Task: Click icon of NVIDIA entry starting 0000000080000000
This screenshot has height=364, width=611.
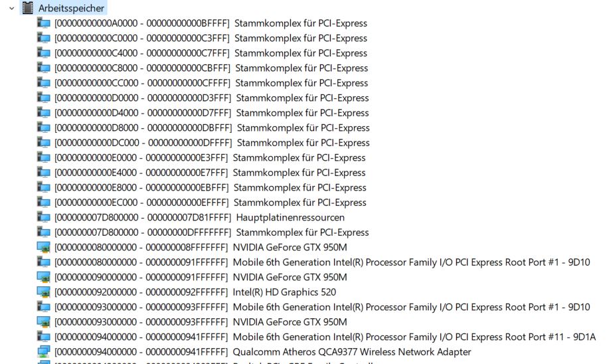Action: [44, 247]
